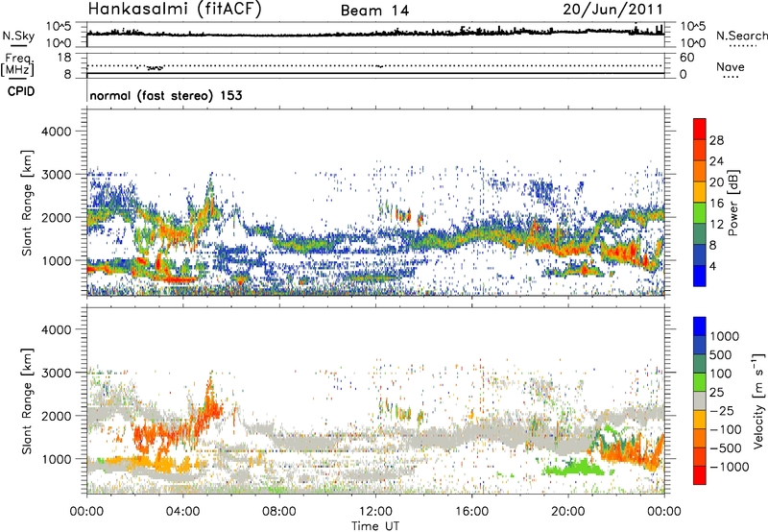Click the date '20/Jun/2011'
The image size is (768, 532).
[x=612, y=10]
